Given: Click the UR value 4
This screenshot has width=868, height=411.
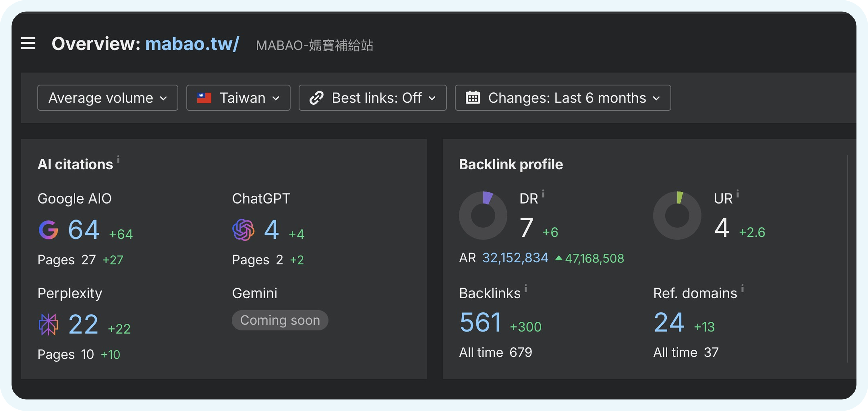Looking at the screenshot, I should coord(722,228).
